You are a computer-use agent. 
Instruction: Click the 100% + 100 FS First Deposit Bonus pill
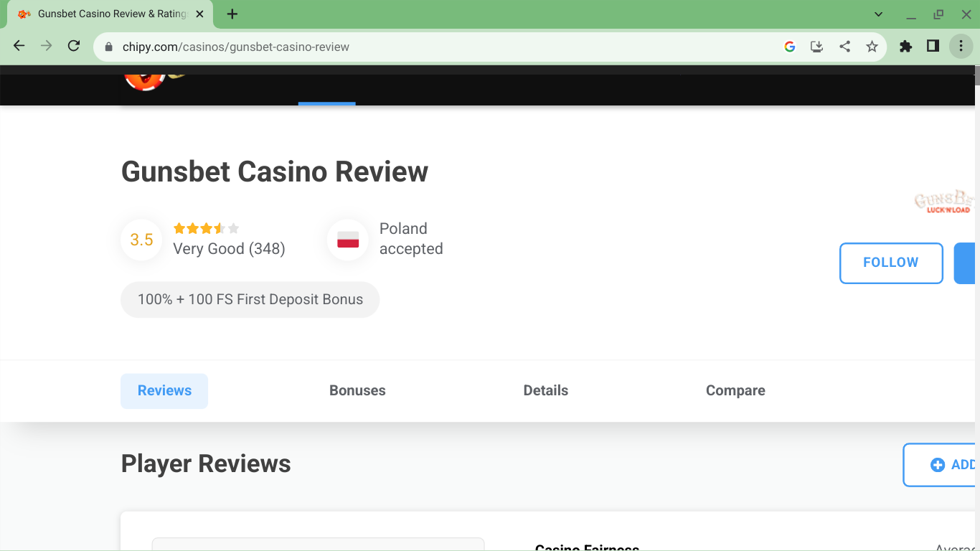click(250, 299)
